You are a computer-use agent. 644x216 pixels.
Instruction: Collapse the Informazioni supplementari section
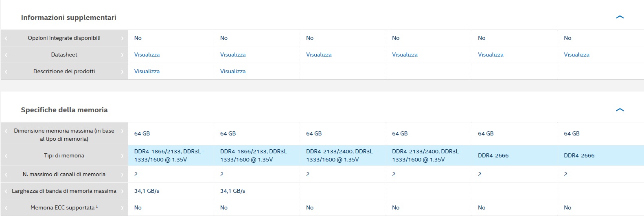(x=620, y=17)
